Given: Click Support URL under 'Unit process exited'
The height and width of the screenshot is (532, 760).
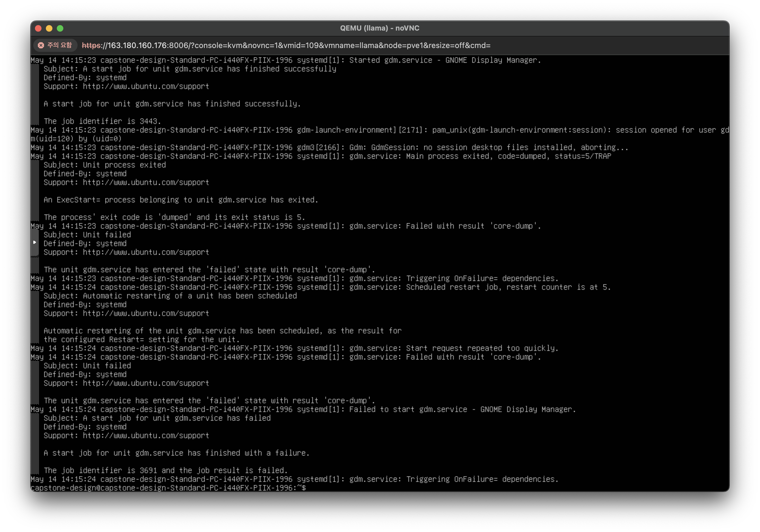Looking at the screenshot, I should (146, 182).
